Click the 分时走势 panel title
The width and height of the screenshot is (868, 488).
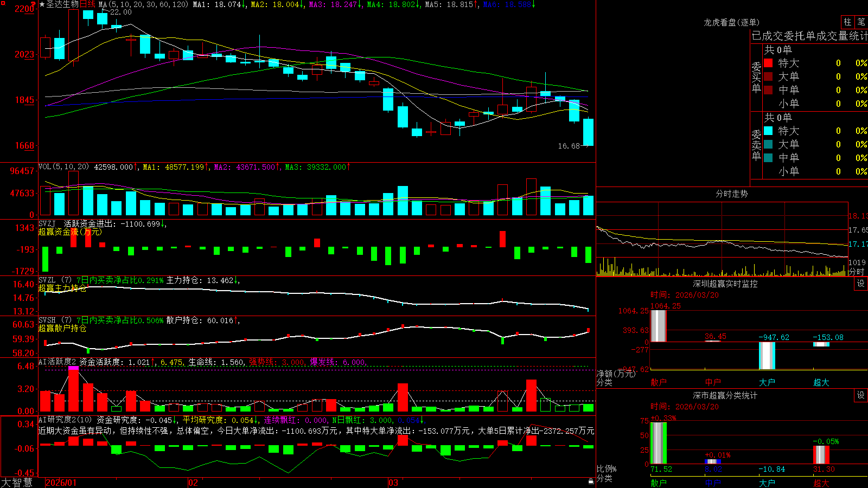(x=732, y=194)
